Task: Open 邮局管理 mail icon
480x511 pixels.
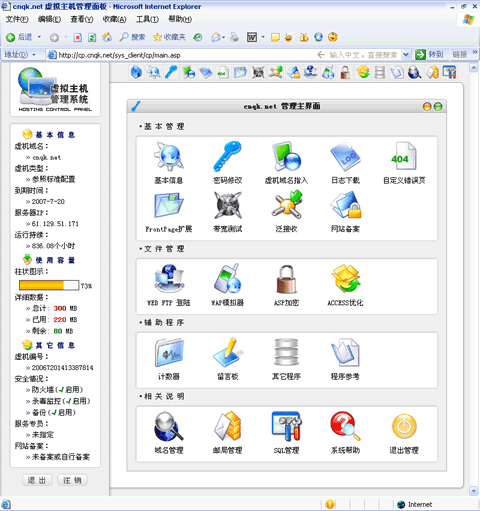Action: [x=227, y=427]
